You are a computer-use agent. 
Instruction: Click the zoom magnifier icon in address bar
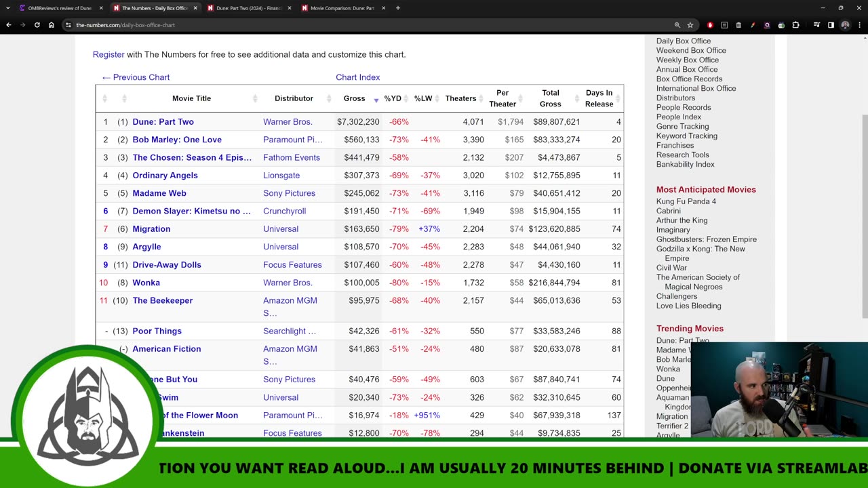pos(677,25)
